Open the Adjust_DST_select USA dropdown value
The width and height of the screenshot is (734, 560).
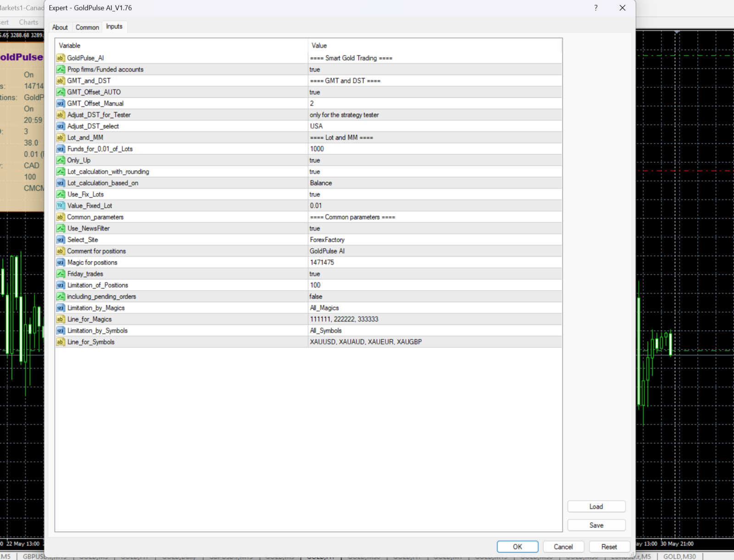[316, 126]
